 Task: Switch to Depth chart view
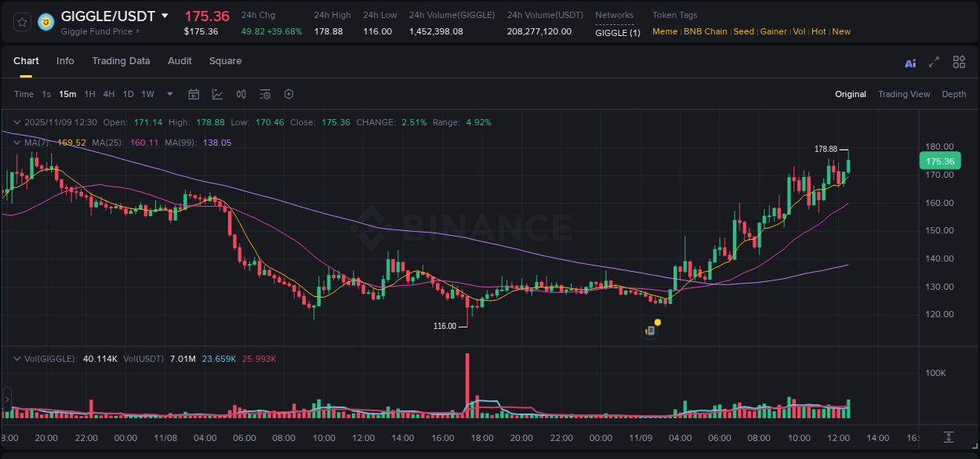pos(954,94)
